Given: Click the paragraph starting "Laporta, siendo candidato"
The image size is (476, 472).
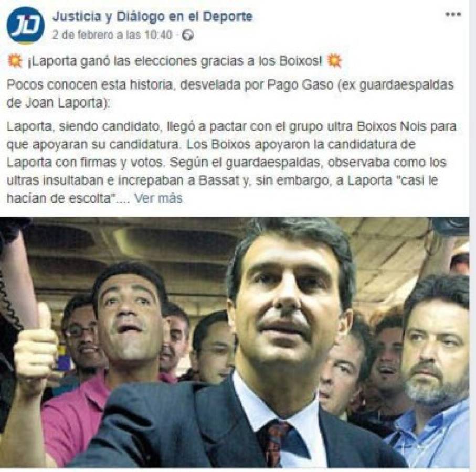Looking at the screenshot, I should [231, 162].
